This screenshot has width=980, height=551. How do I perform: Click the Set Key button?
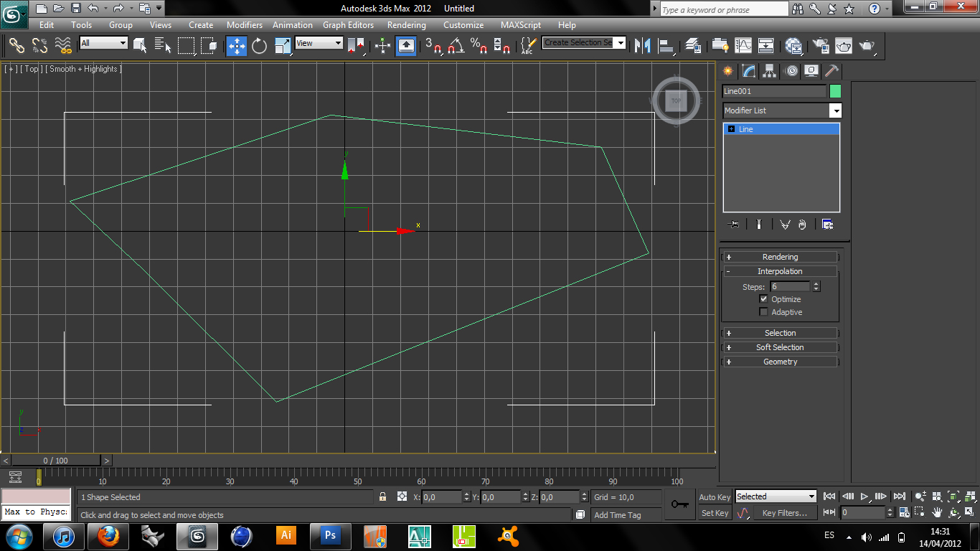(x=715, y=513)
